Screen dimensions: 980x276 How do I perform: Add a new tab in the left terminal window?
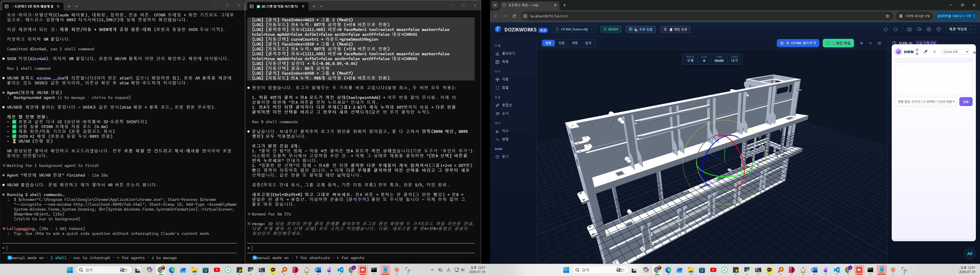tap(69, 6)
